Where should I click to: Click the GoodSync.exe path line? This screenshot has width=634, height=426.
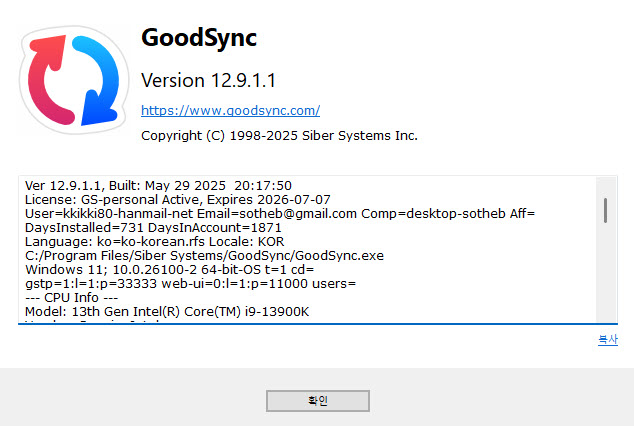pos(204,255)
